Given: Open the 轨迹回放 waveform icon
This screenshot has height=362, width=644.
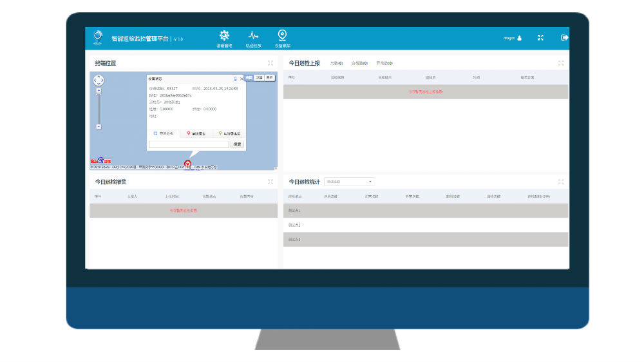Looking at the screenshot, I should [254, 36].
